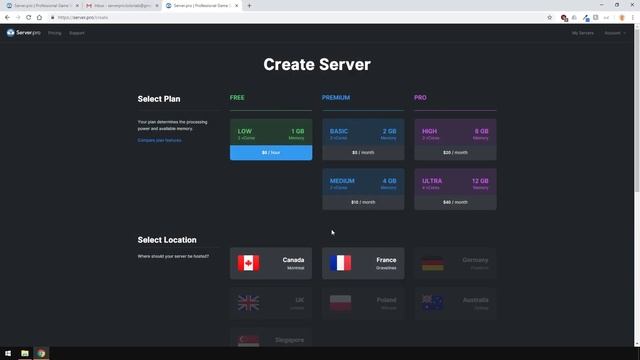Click the PRO plan category heading
The width and height of the screenshot is (640, 360).
tap(420, 98)
